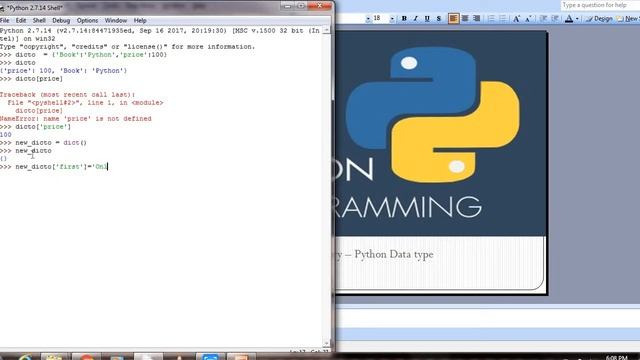Click 'Type a question for help' box
The image size is (640, 360).
coord(600,5)
